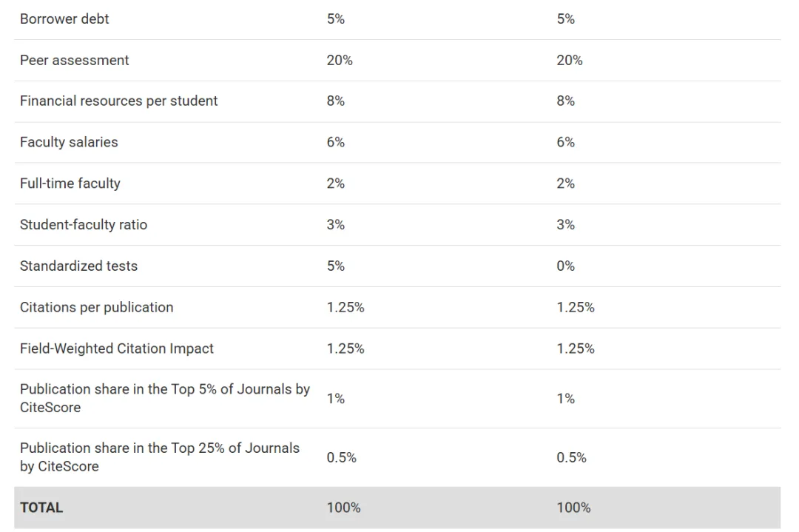Click the bold TOTAL label
Image resolution: width=799 pixels, height=532 pixels.
point(41,508)
